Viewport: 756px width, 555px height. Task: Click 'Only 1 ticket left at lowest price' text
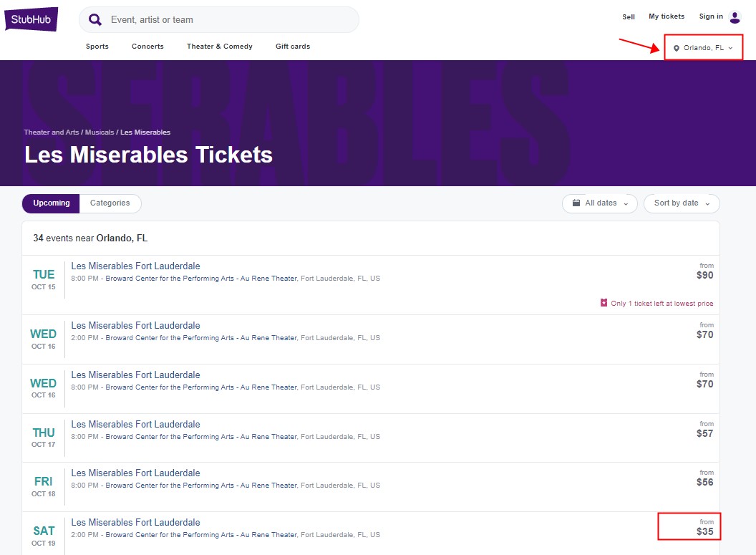[662, 304]
